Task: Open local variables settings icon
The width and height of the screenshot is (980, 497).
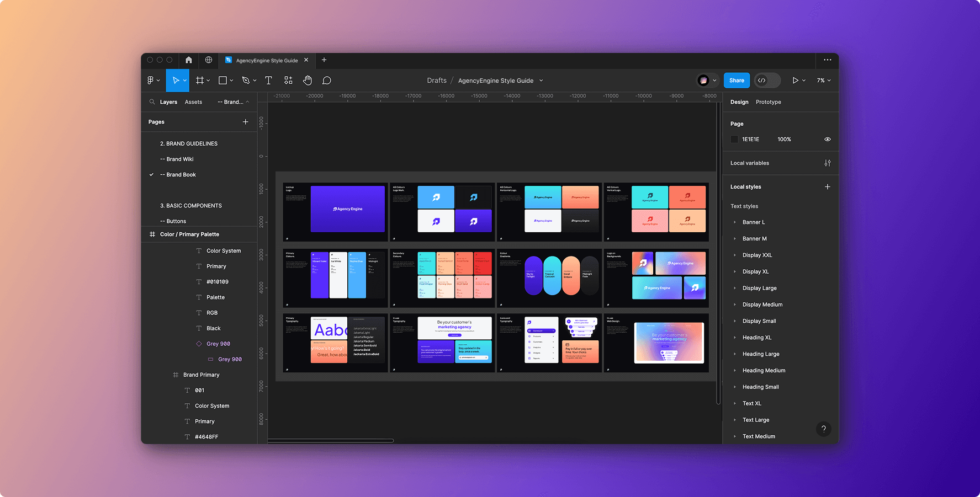Action: [x=827, y=163]
